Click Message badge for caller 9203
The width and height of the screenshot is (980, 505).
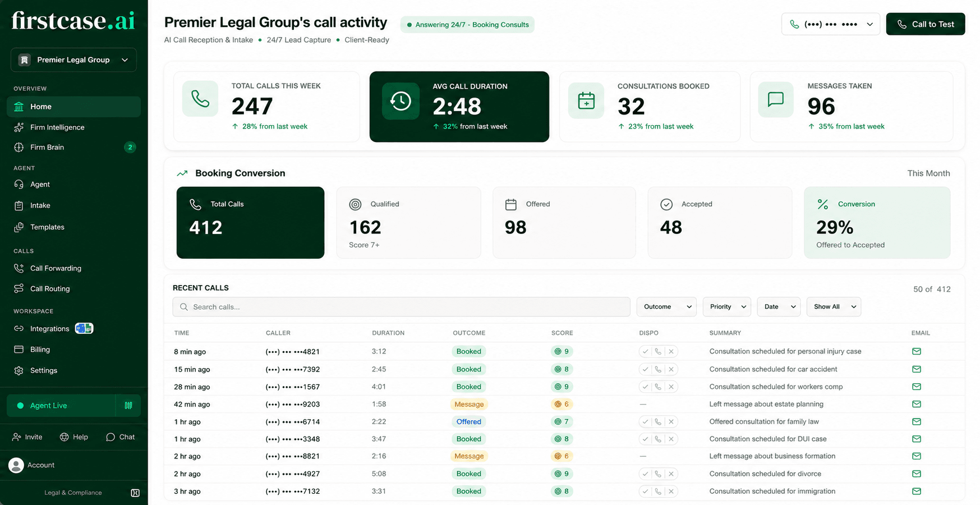(x=469, y=404)
